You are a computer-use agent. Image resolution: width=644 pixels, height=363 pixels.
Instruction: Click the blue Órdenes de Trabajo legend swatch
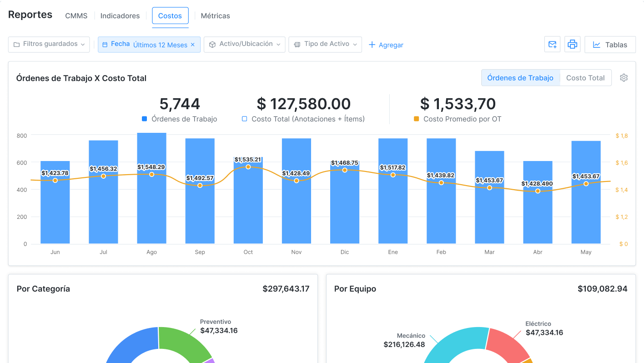(145, 119)
